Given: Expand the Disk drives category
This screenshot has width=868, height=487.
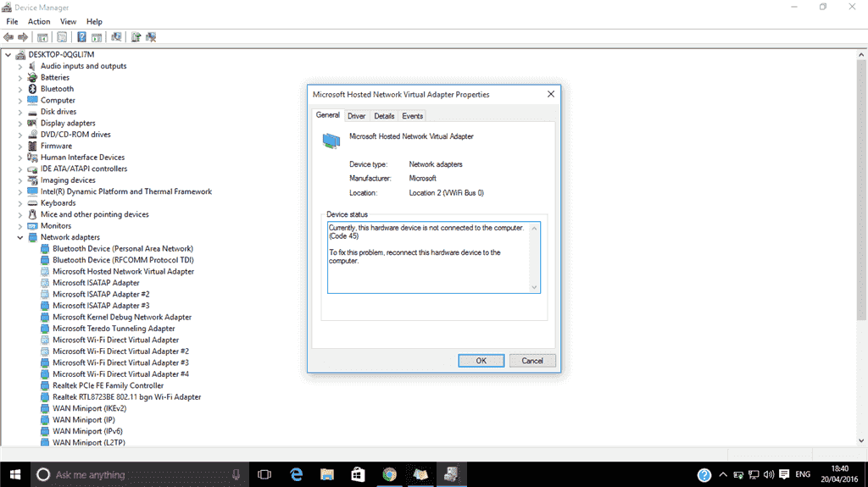Looking at the screenshot, I should pyautogui.click(x=20, y=112).
